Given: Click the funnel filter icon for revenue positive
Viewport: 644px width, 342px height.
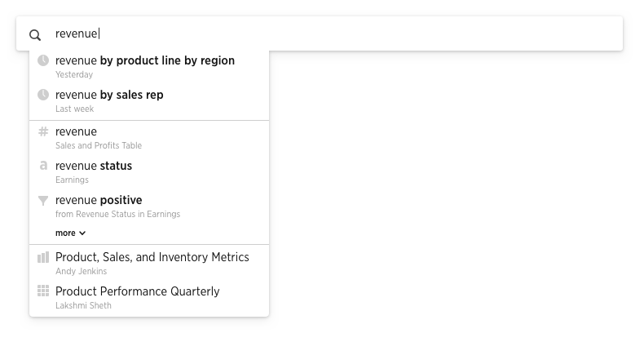Looking at the screenshot, I should 43,200.
